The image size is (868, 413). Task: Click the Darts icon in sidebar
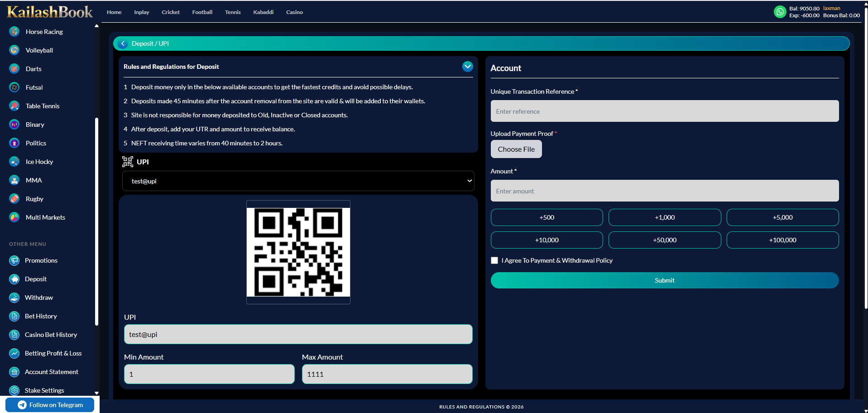14,69
